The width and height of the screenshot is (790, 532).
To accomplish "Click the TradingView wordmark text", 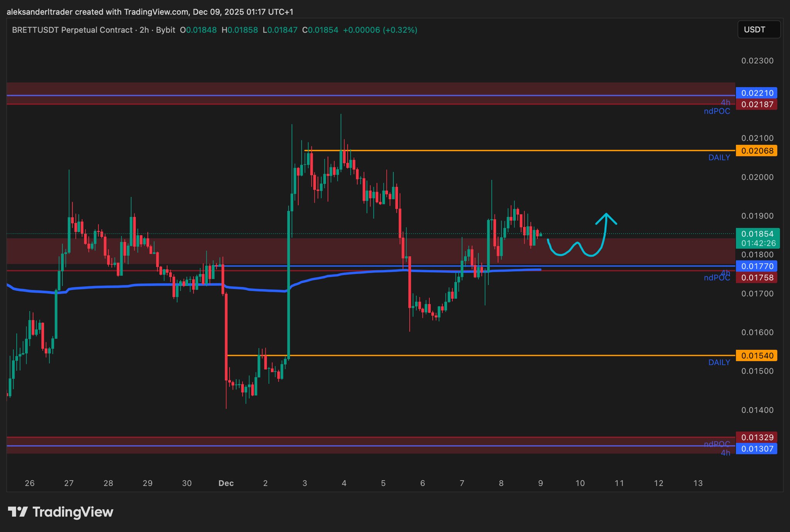I will coord(73,512).
